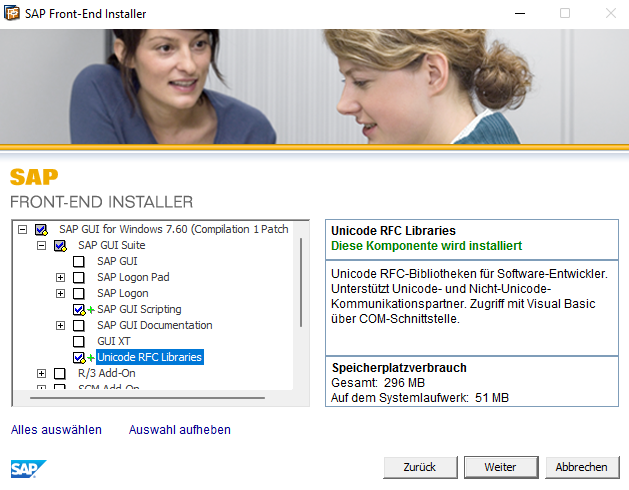
Task: Check the SAP GUI Documentation checkbox
Action: pos(79,325)
